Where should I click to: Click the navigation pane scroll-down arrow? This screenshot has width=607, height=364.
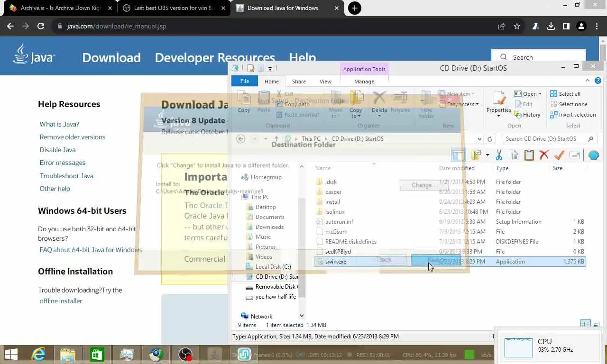(302, 315)
